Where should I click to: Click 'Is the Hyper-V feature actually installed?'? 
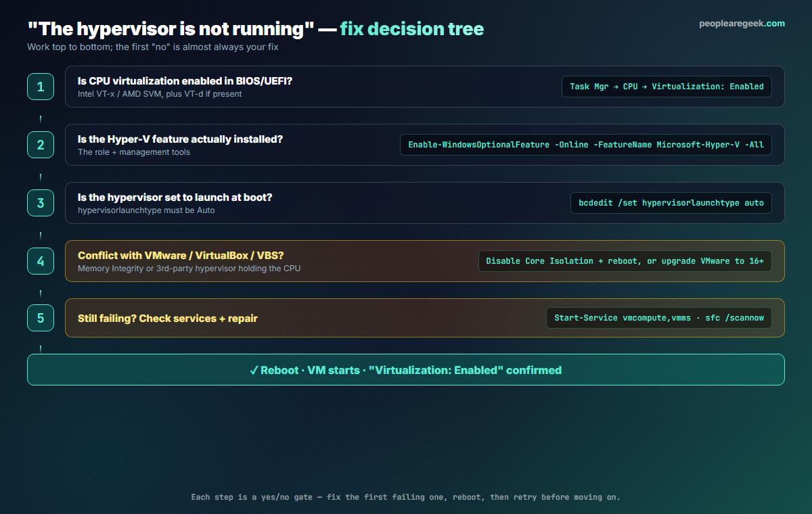coord(180,139)
